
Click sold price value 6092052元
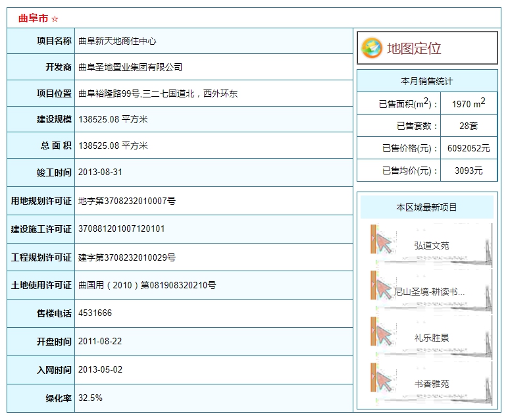click(x=469, y=148)
